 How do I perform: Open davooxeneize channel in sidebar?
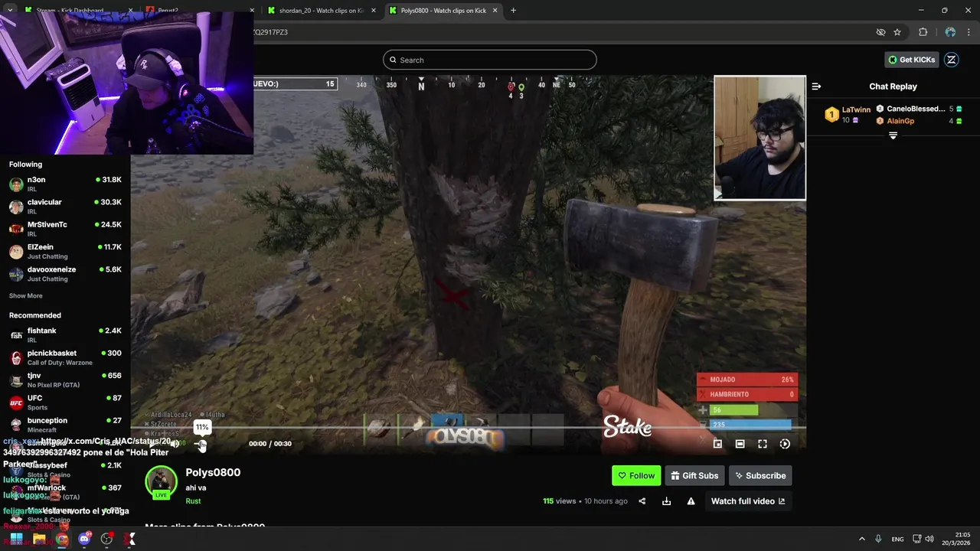[65, 274]
